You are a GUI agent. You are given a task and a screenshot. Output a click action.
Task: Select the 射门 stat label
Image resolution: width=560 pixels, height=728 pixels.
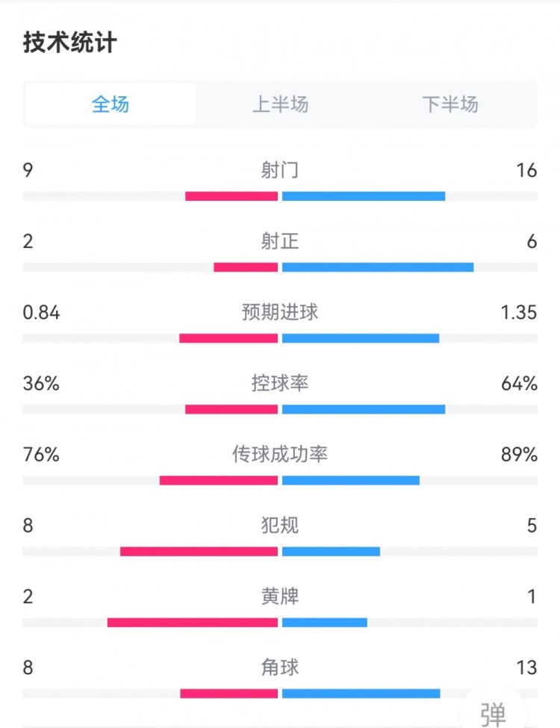point(280,171)
